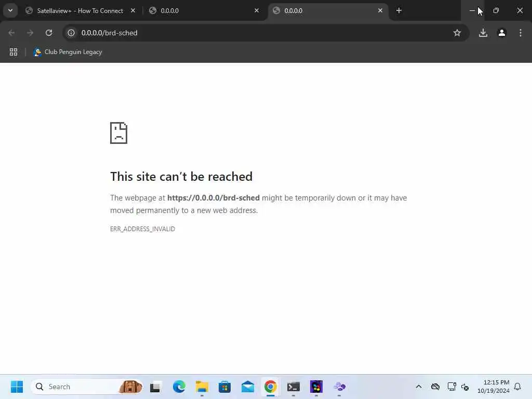Switch to the middle 0.0.0.0 tab
Image resolution: width=532 pixels, height=399 pixels.
200,11
